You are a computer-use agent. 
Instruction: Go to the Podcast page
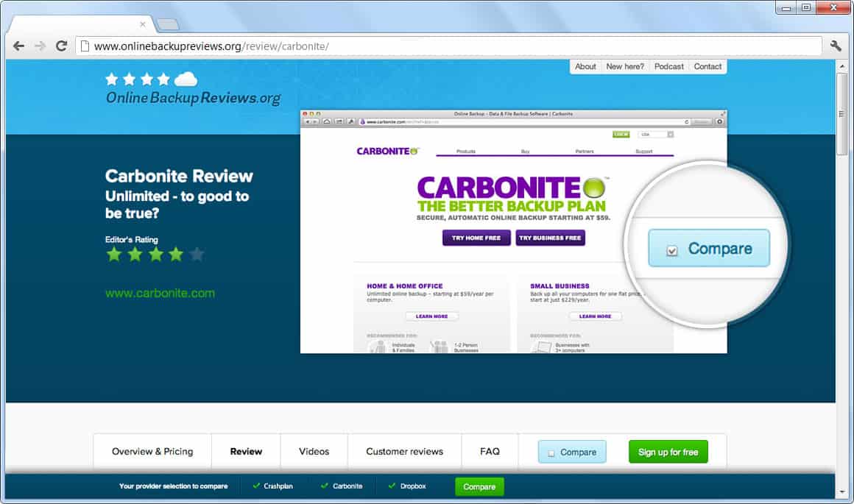tap(668, 66)
